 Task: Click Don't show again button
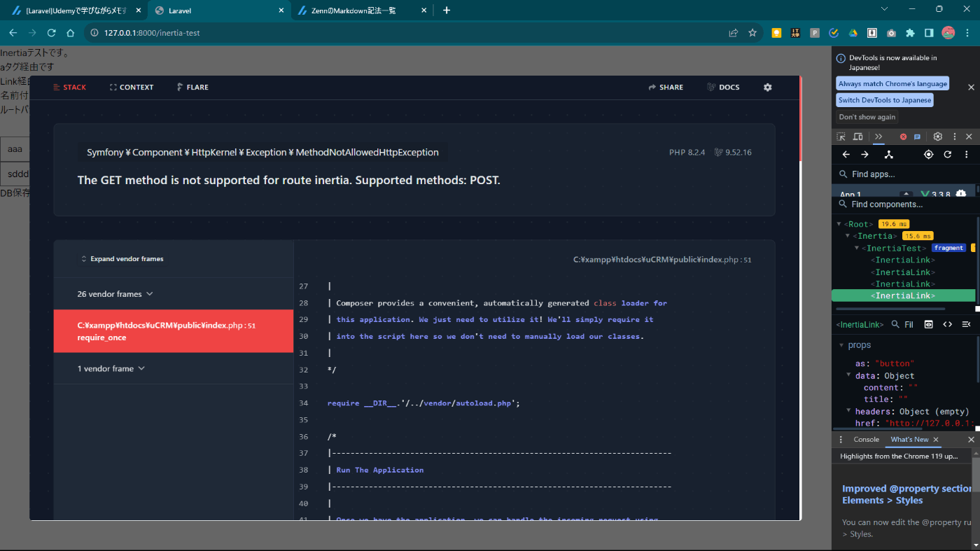pos(867,117)
